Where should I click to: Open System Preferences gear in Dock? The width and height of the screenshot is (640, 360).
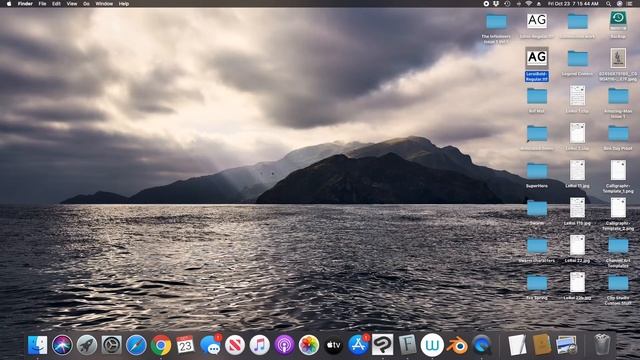click(111, 345)
